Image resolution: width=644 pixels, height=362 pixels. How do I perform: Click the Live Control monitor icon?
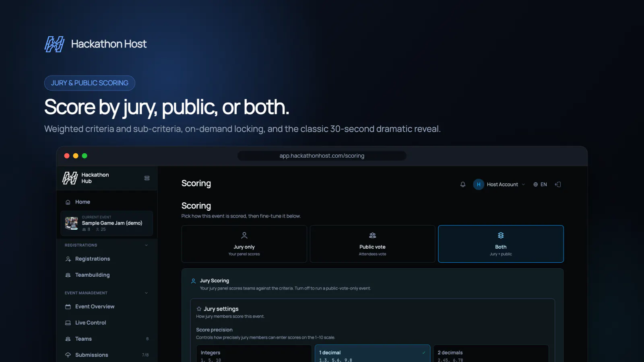[x=68, y=323]
